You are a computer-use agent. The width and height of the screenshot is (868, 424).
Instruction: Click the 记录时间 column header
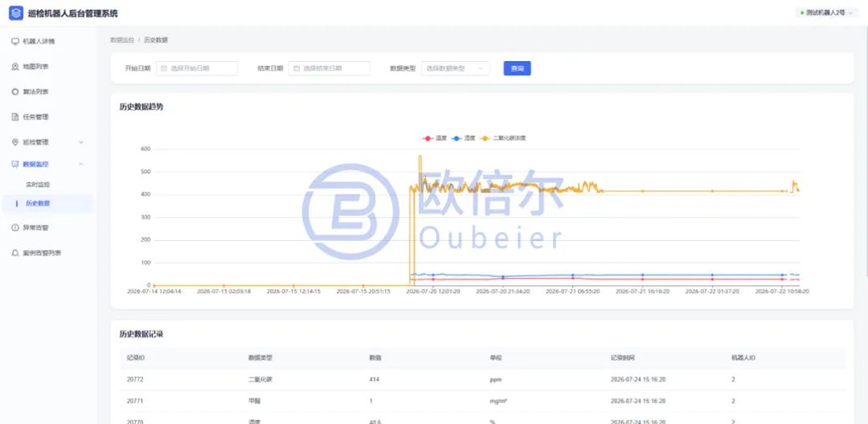623,358
